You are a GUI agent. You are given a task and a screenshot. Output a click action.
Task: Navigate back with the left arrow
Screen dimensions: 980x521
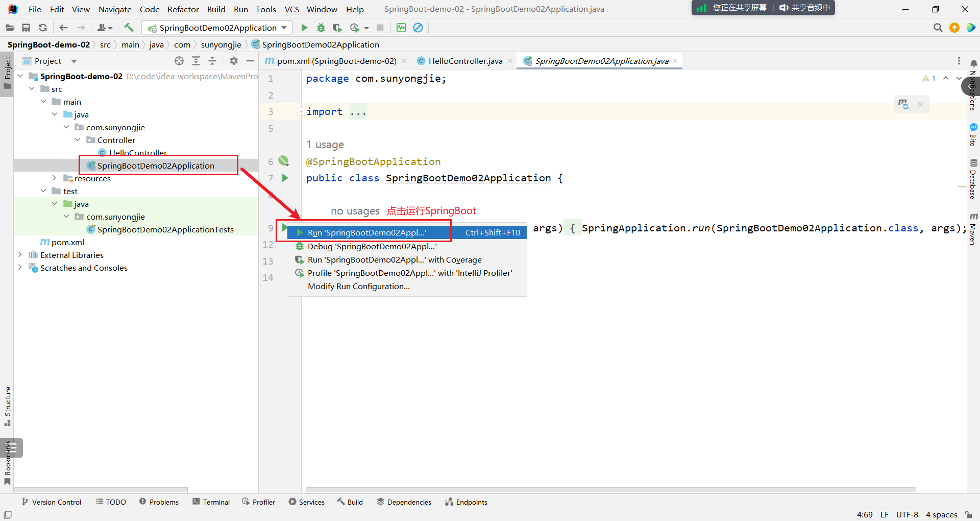tap(63, 28)
